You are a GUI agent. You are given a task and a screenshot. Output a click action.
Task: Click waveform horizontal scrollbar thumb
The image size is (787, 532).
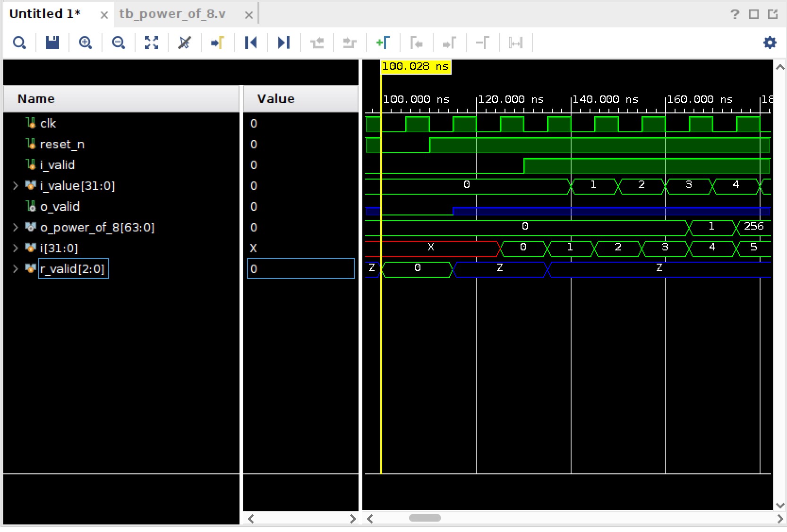[425, 518]
